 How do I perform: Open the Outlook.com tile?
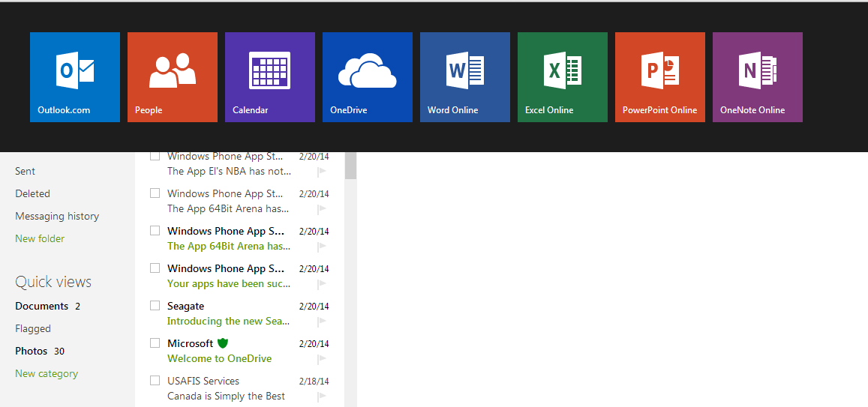pyautogui.click(x=75, y=77)
